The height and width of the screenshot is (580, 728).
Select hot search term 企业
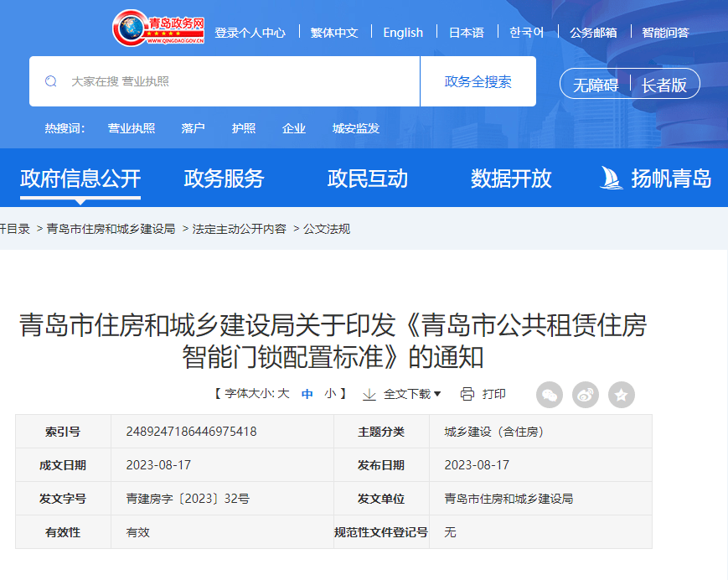click(294, 128)
